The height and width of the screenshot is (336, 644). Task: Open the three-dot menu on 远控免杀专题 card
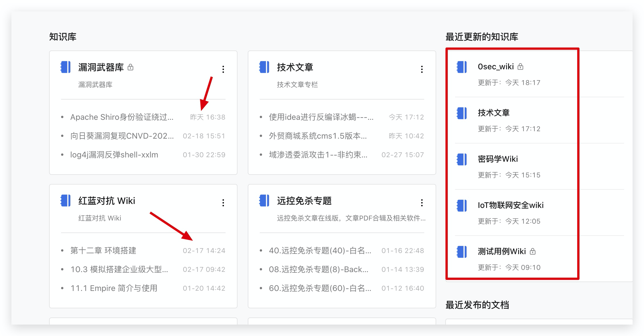[422, 203]
